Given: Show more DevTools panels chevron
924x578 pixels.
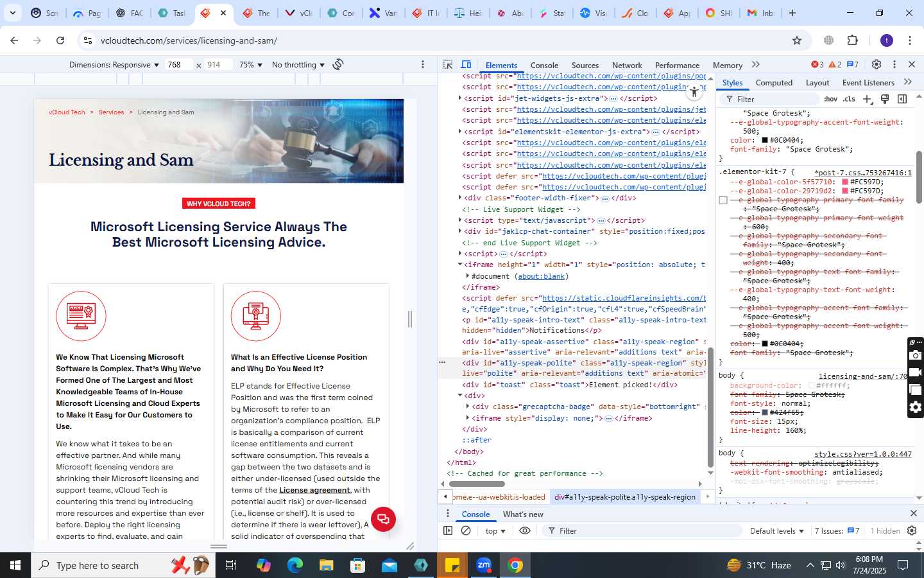Looking at the screenshot, I should coord(756,64).
